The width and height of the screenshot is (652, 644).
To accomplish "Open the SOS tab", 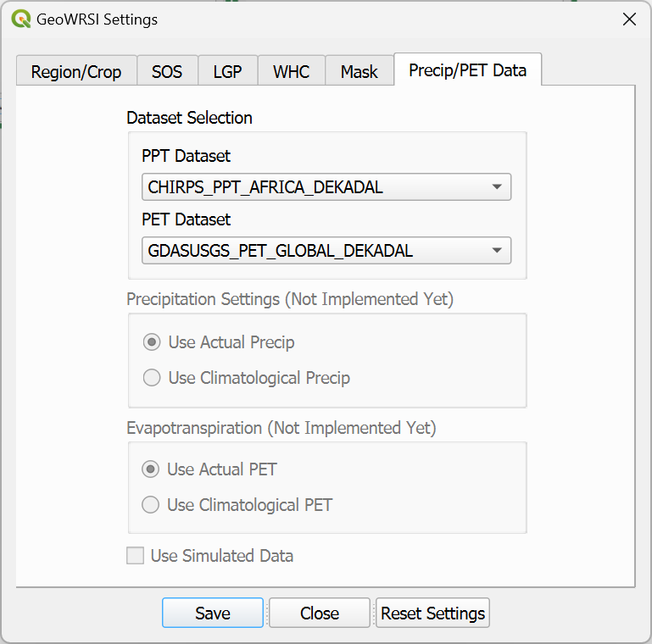I will 167,72.
